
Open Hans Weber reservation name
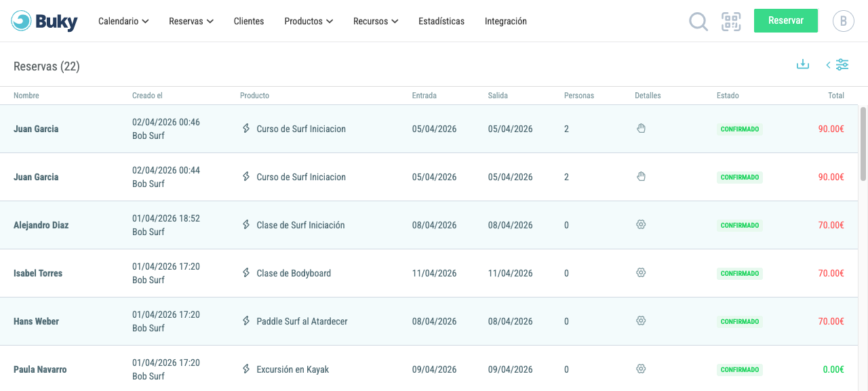(36, 321)
